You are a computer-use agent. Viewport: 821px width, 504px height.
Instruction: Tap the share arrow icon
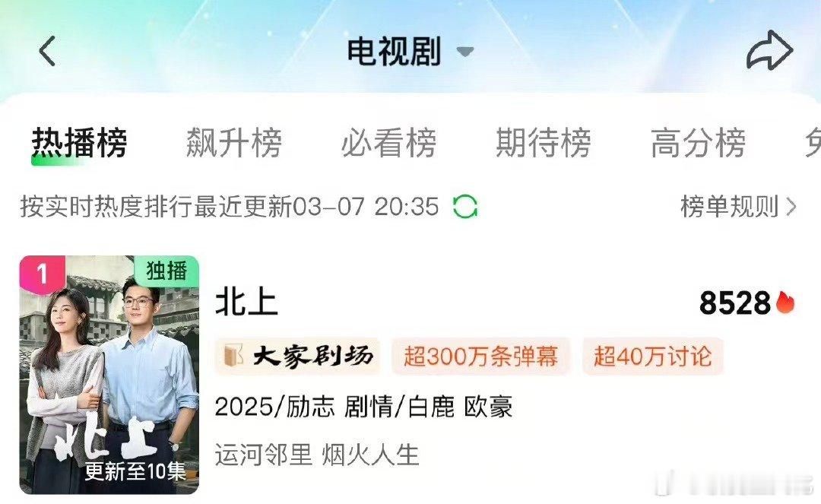(769, 50)
